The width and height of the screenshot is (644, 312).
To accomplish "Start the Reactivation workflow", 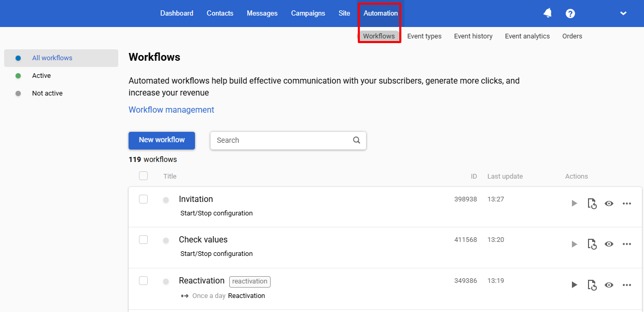I will click(x=574, y=284).
